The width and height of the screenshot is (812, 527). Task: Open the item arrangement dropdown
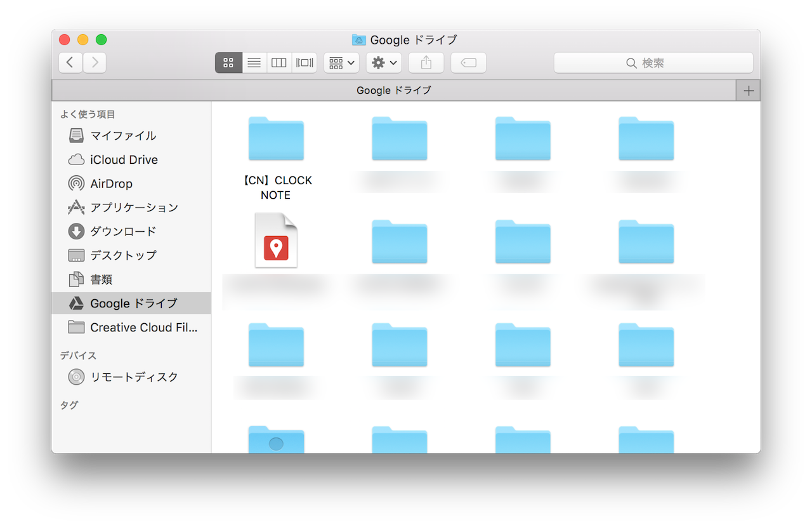pyautogui.click(x=342, y=63)
